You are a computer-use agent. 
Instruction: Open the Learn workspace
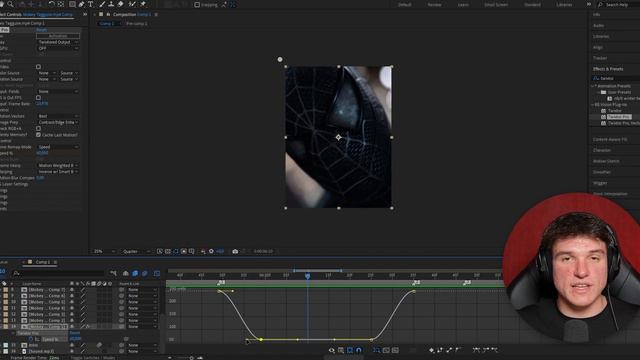coord(463,4)
